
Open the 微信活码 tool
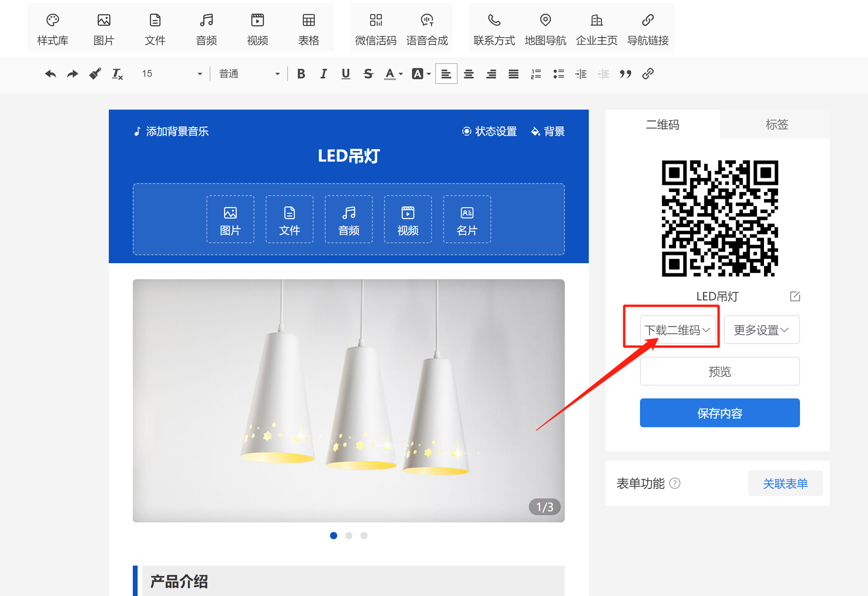click(376, 29)
